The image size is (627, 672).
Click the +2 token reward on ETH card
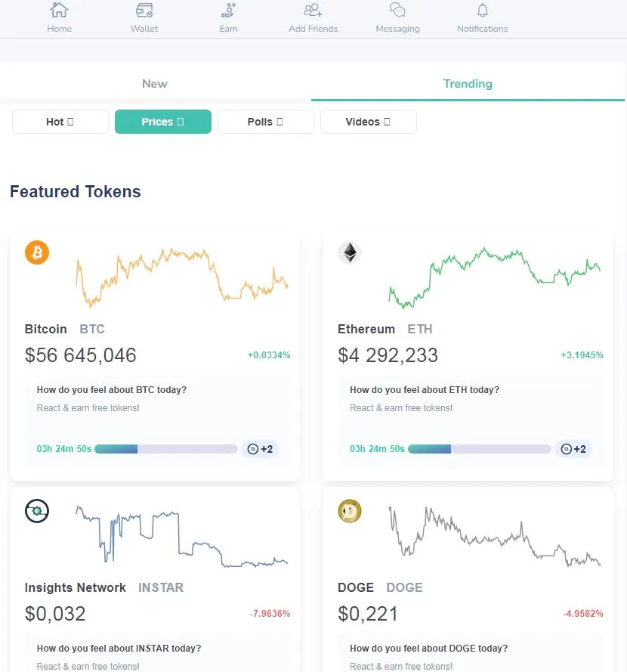point(573,449)
